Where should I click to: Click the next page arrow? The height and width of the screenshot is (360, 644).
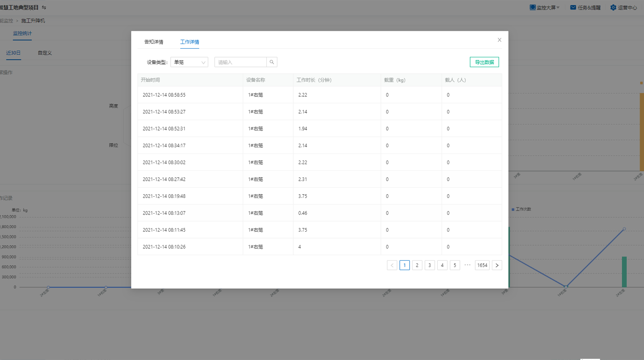click(497, 265)
